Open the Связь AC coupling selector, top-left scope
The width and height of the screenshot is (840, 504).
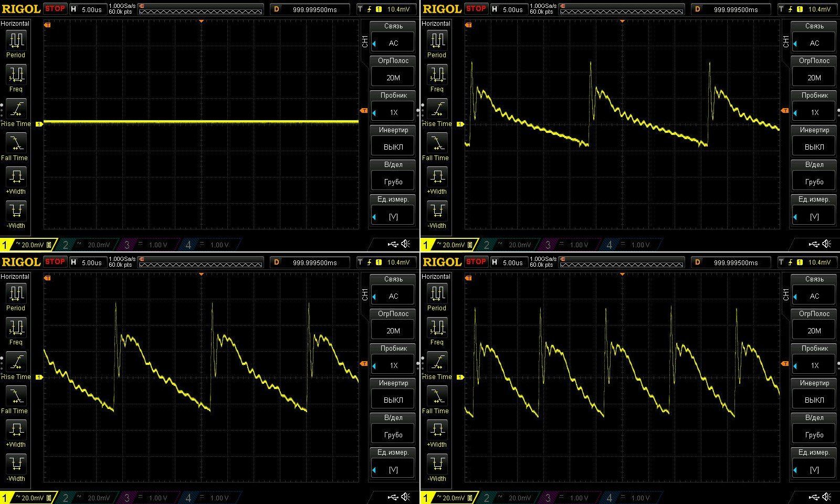pyautogui.click(x=393, y=43)
